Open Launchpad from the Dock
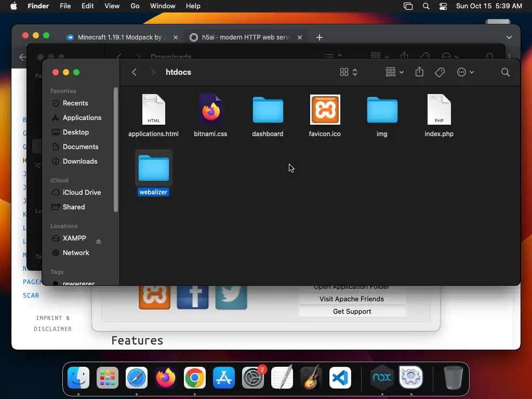 click(x=108, y=378)
